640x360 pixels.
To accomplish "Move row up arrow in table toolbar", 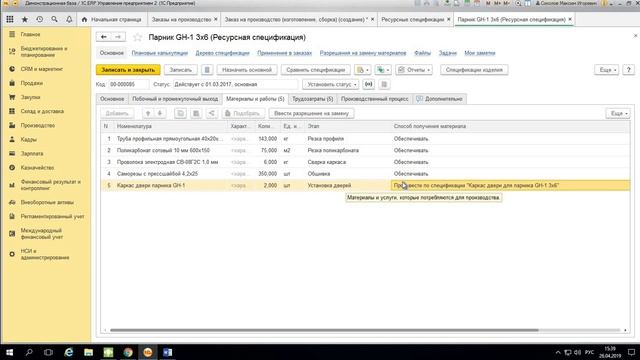I will click(148, 113).
